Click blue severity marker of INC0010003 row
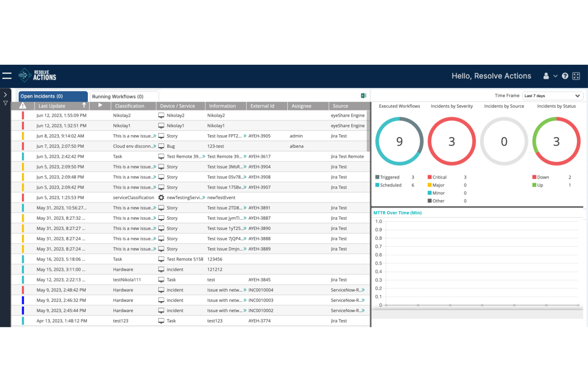The width and height of the screenshot is (588, 392). click(x=23, y=300)
